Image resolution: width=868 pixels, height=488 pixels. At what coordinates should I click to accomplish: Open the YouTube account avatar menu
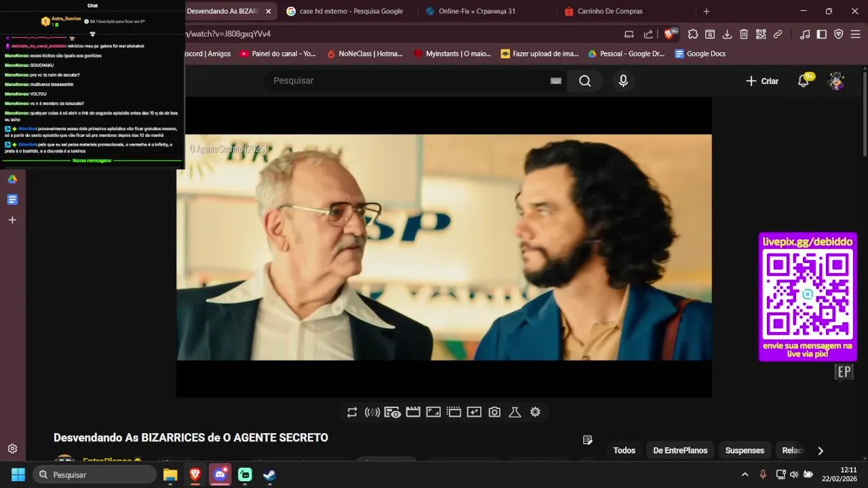836,81
